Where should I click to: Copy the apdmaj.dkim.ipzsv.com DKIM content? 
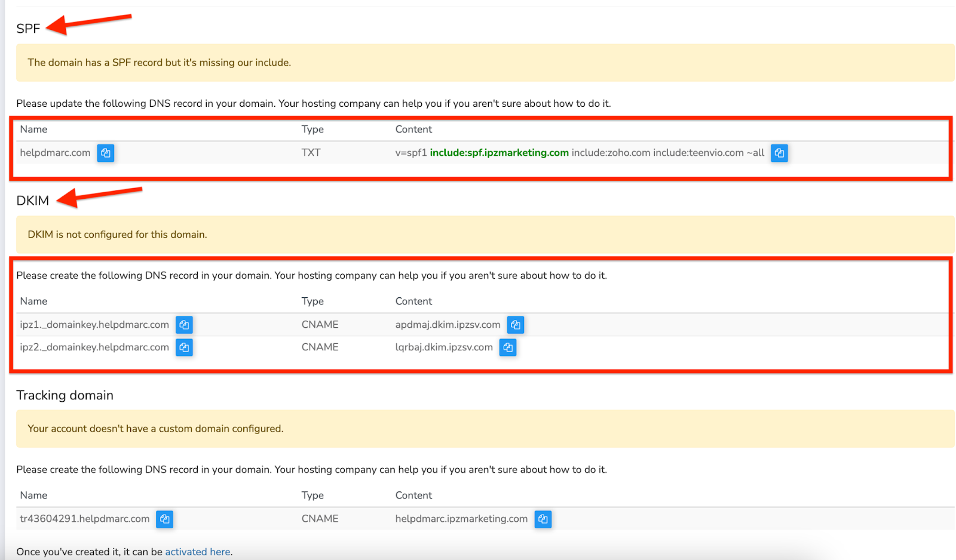[515, 324]
